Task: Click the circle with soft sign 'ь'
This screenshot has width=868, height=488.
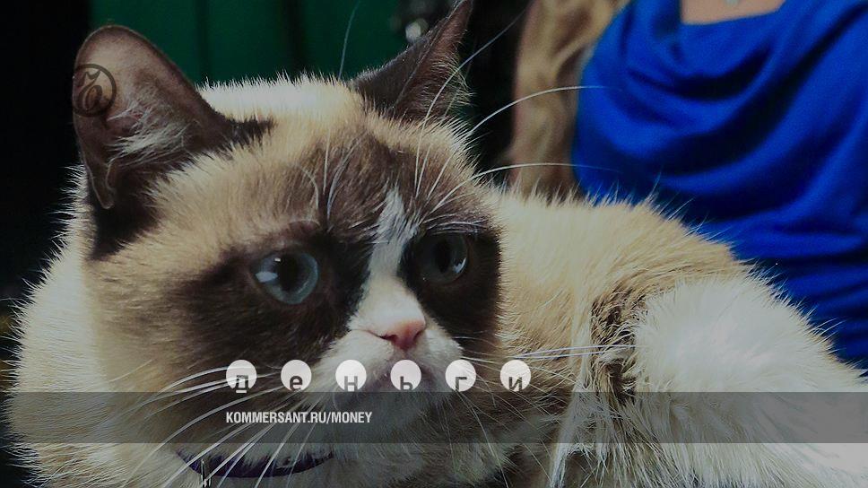Action: [x=405, y=376]
